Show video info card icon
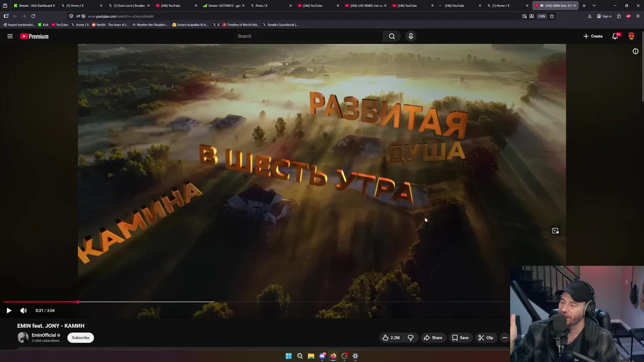The height and width of the screenshot is (362, 644). tap(635, 51)
